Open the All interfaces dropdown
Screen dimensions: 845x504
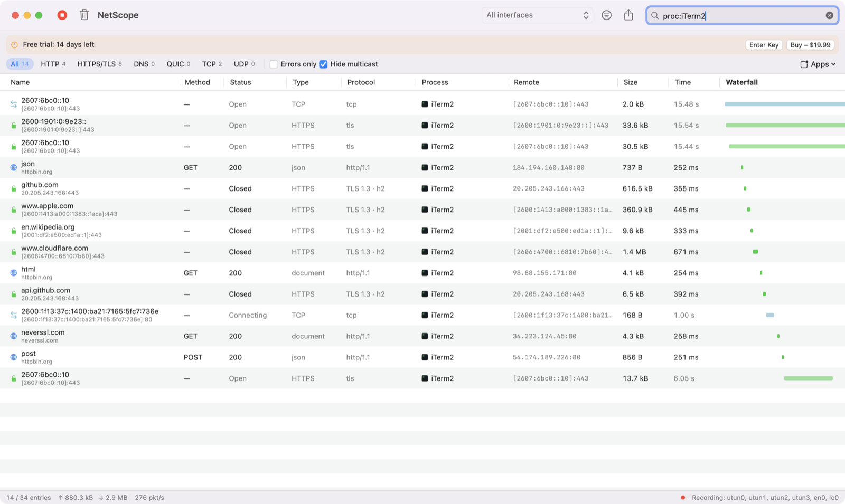[537, 15]
